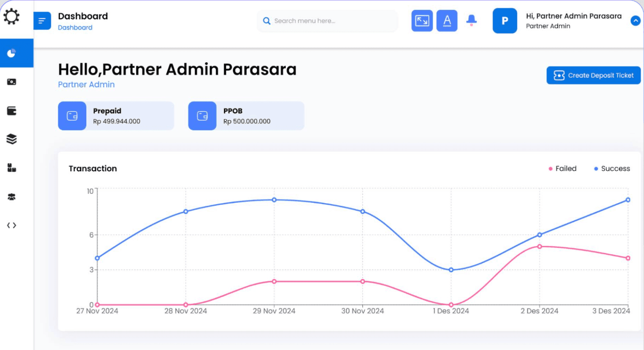Open the users group sidebar icon
644x350 pixels.
click(x=12, y=197)
